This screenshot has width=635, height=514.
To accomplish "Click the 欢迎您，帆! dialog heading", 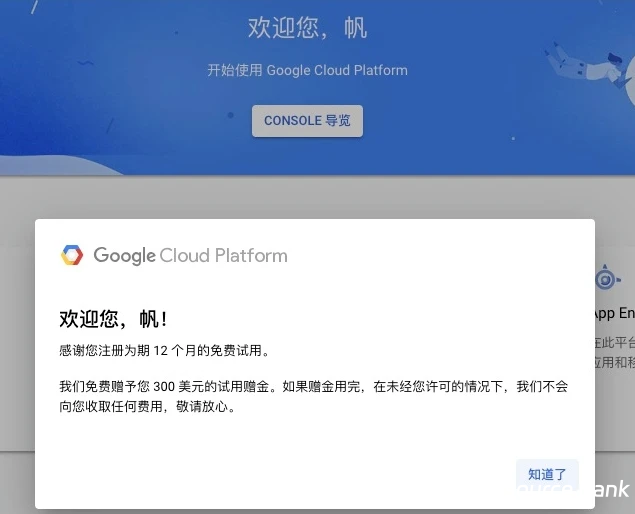I will (113, 319).
